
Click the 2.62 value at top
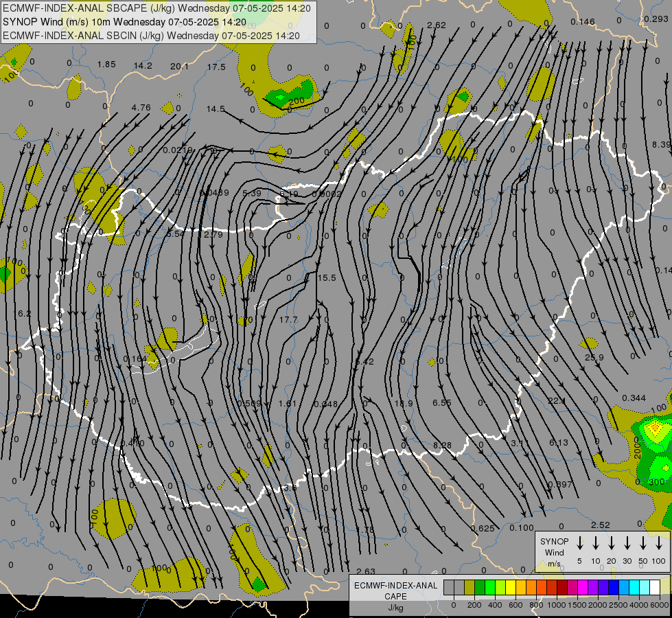tap(437, 25)
